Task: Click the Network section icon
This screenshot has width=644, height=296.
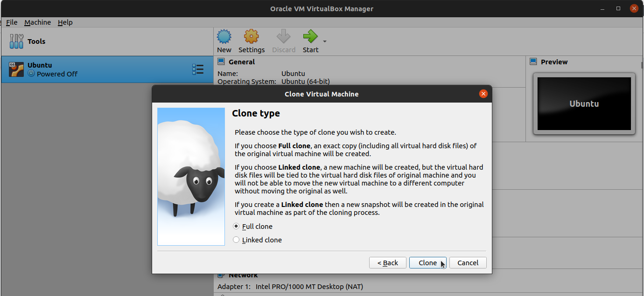Action: click(x=221, y=275)
